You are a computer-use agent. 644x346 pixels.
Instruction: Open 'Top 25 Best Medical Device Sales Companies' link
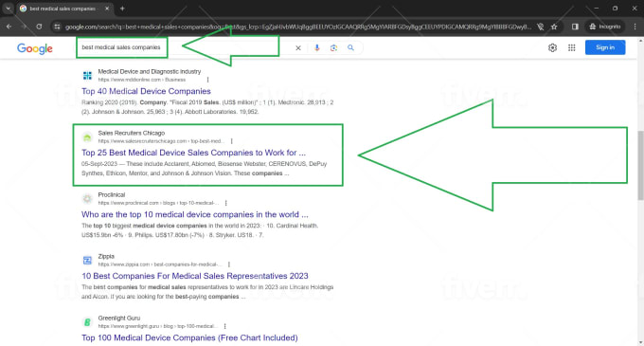click(193, 153)
